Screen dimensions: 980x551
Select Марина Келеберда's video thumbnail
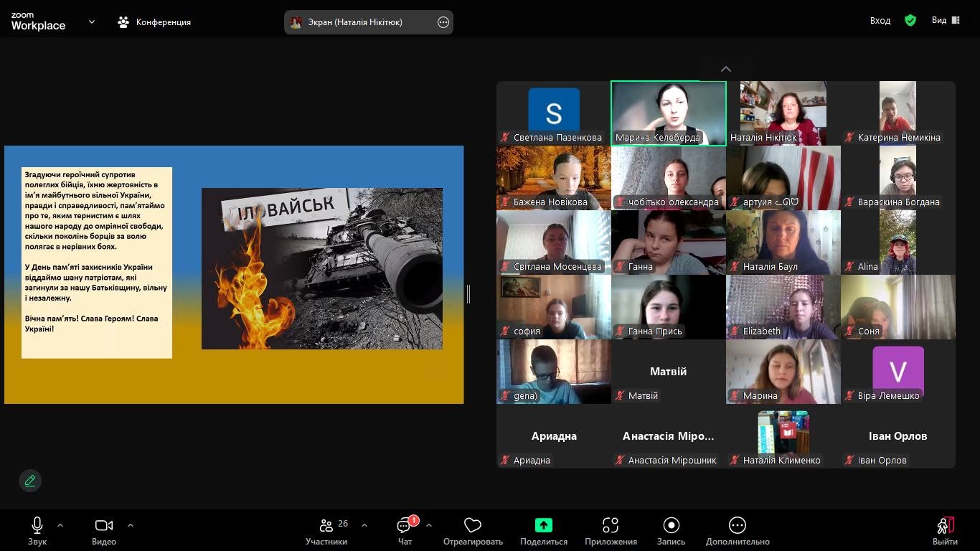[669, 113]
